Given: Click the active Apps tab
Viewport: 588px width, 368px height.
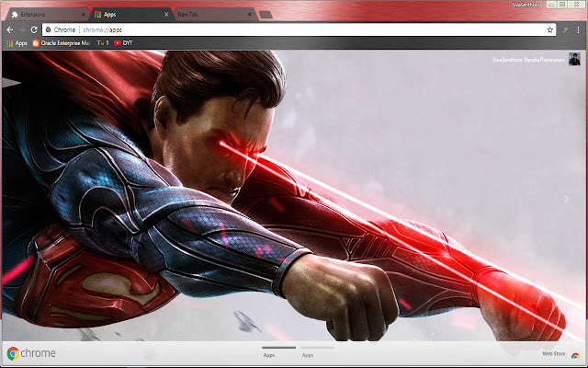Looking at the screenshot, I should [131, 15].
